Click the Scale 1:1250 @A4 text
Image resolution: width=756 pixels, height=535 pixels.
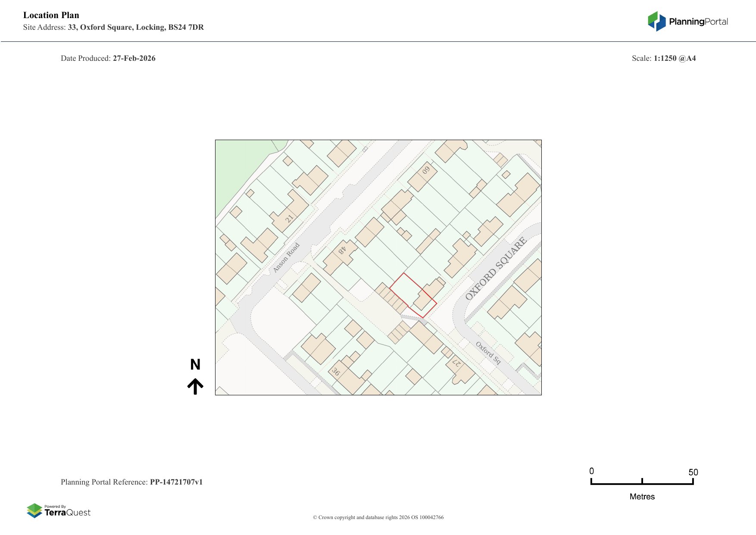[x=663, y=58]
